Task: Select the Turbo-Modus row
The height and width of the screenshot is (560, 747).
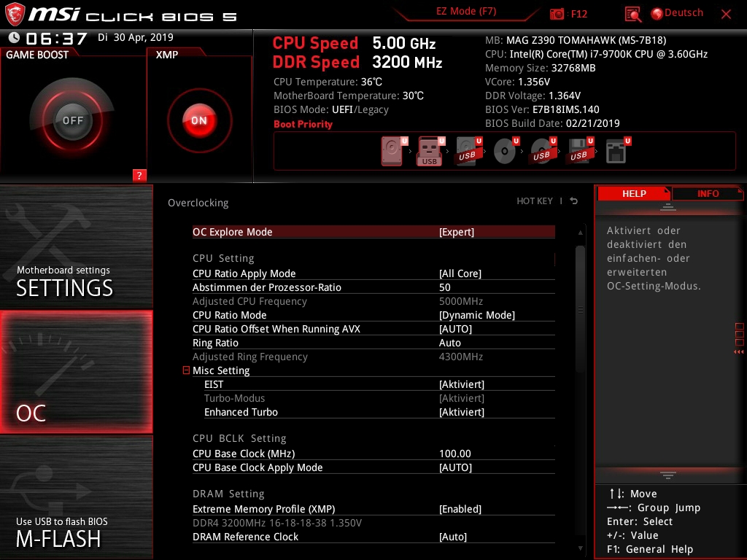Action: click(373, 398)
